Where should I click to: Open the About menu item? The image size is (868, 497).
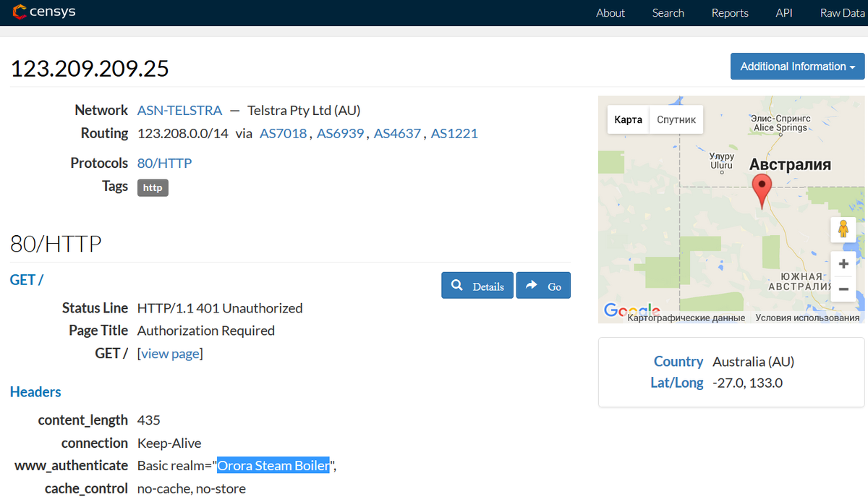click(610, 13)
